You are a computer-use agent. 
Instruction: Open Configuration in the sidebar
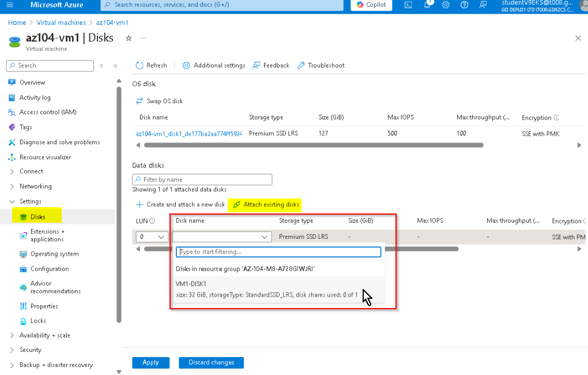50,269
